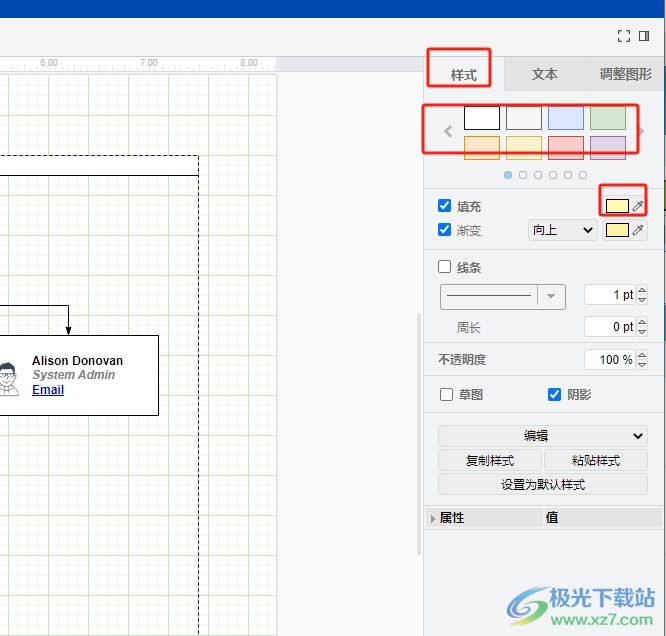Select the first style page dot
This screenshot has height=636, width=666.
tap(508, 175)
